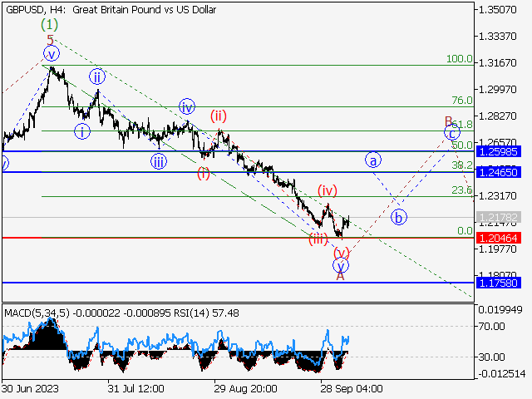Image resolution: width=532 pixels, height=399 pixels.
Task: Click the 1.35070 price axis value
Action: [497, 9]
